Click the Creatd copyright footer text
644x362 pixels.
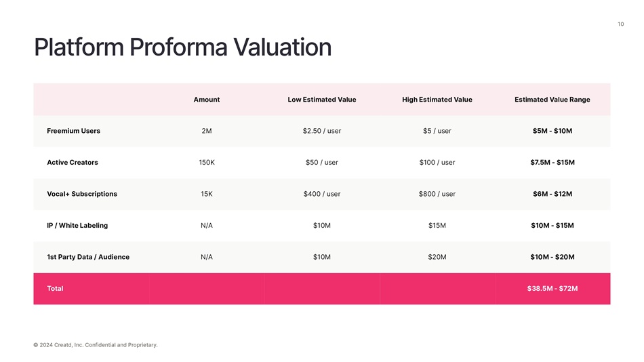click(96, 345)
